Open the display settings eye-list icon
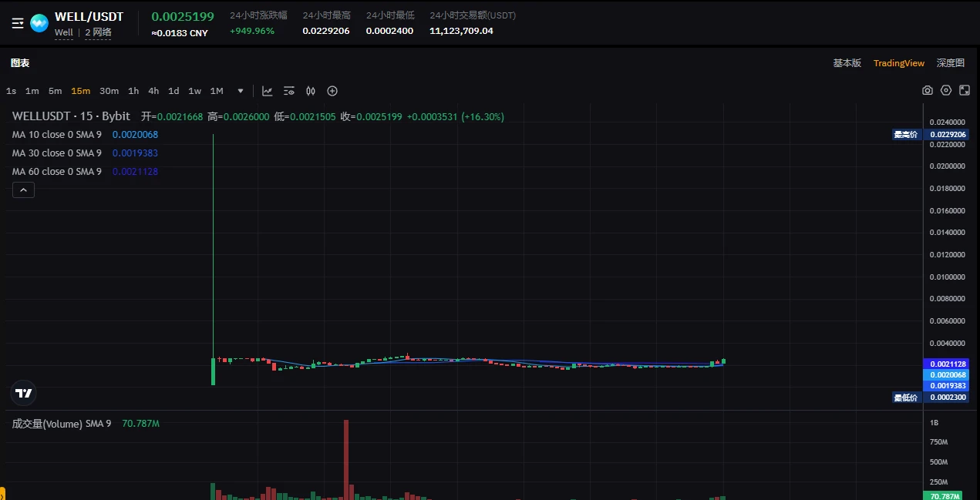Image resolution: width=980 pixels, height=500 pixels. [289, 91]
